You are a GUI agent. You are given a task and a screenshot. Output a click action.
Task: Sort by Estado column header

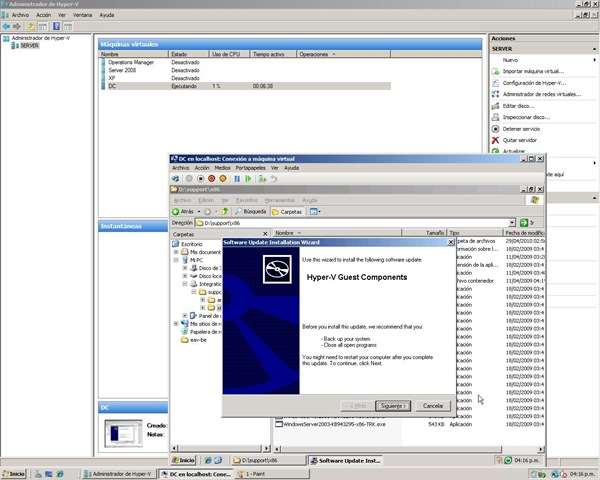click(189, 54)
